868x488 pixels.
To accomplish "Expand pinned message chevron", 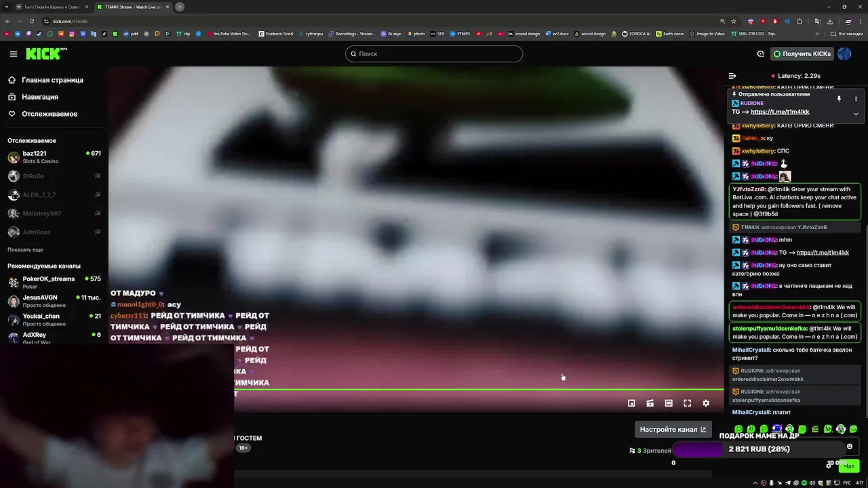I will tap(856, 114).
